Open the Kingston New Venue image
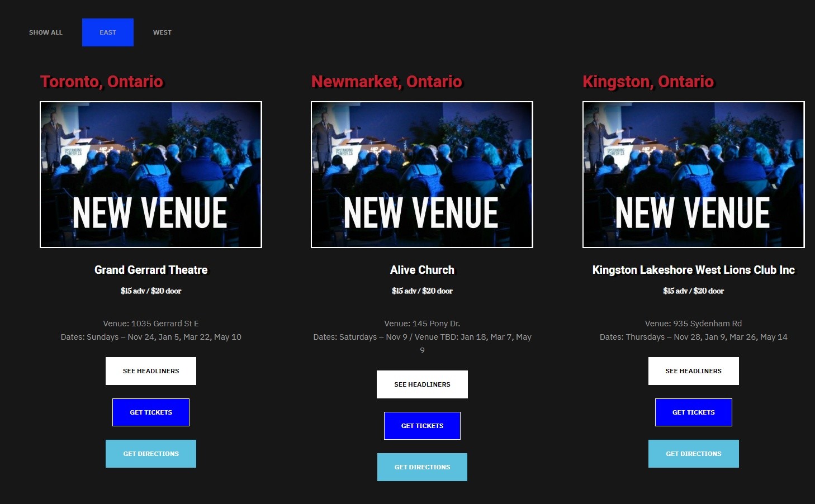This screenshot has width=815, height=504. (694, 174)
